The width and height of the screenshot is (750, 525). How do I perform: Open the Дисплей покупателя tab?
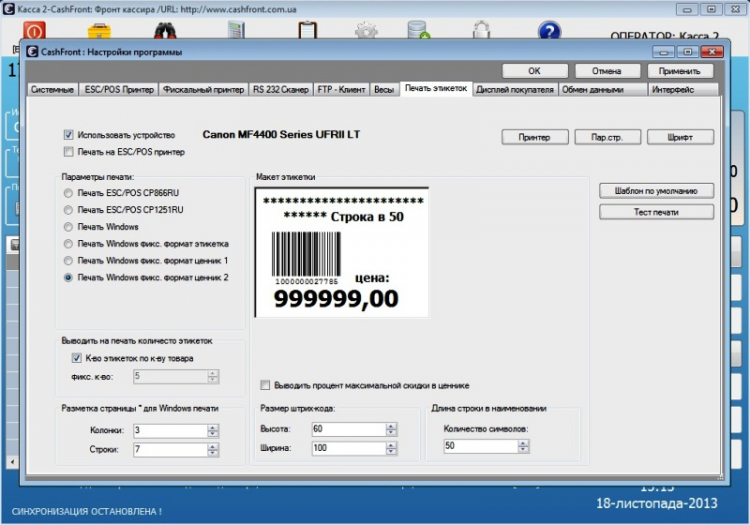(515, 89)
